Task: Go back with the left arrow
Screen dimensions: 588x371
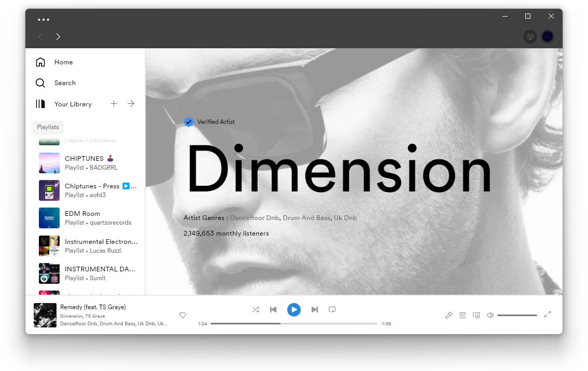Action: click(x=40, y=36)
